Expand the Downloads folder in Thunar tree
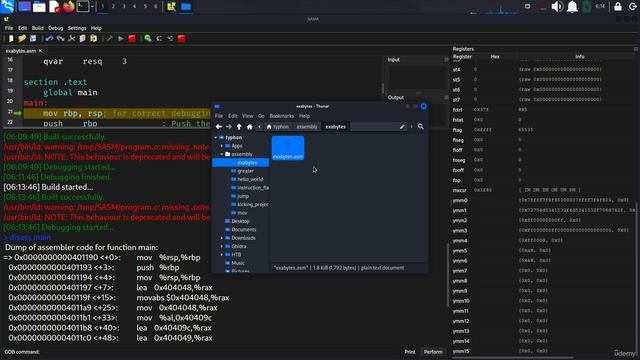 pyautogui.click(x=222, y=238)
